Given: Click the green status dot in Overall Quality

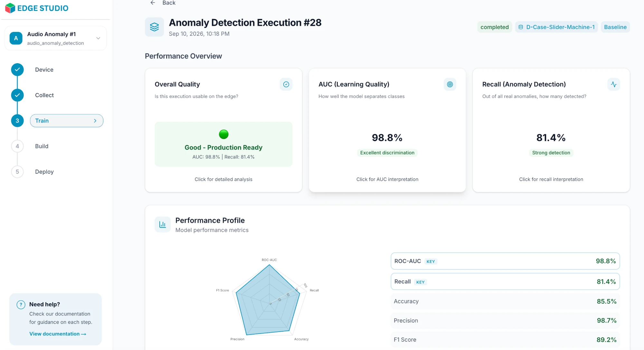Looking at the screenshot, I should pyautogui.click(x=223, y=134).
